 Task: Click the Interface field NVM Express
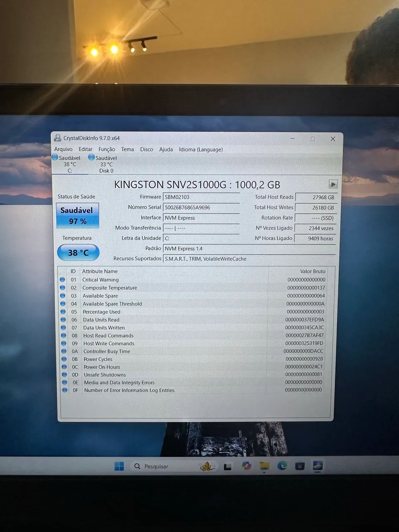point(202,218)
